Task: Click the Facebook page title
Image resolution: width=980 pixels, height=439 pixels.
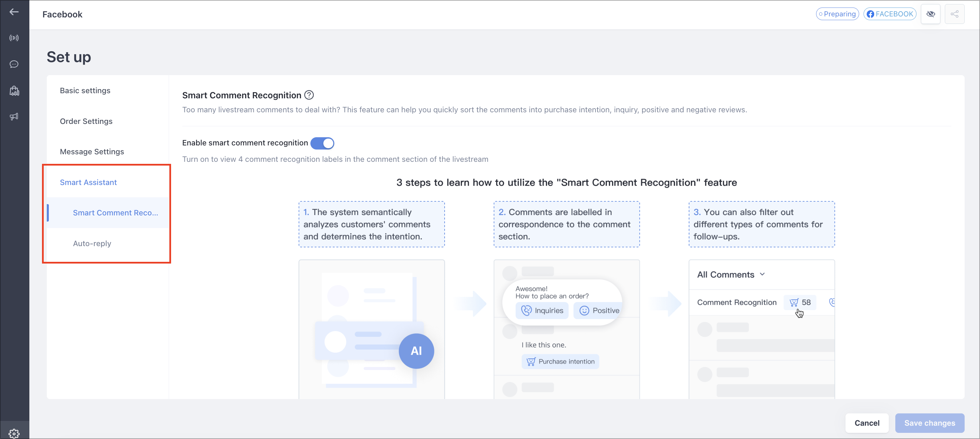Action: click(x=62, y=14)
